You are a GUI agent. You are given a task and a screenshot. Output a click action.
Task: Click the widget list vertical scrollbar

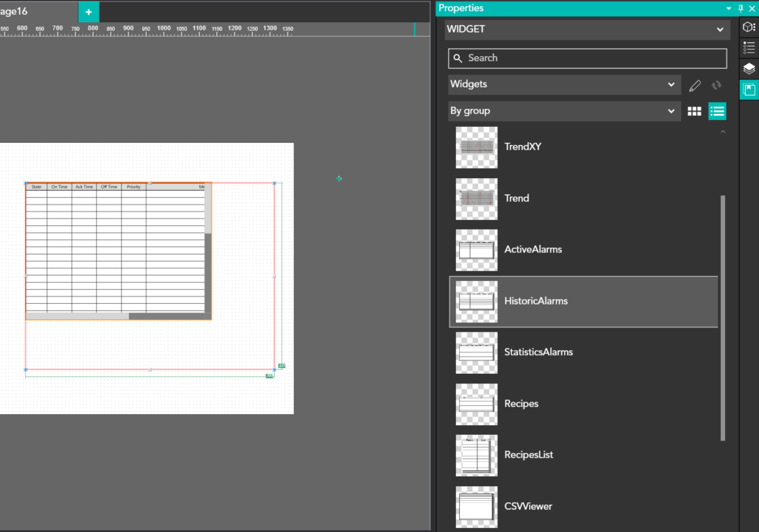tap(723, 318)
